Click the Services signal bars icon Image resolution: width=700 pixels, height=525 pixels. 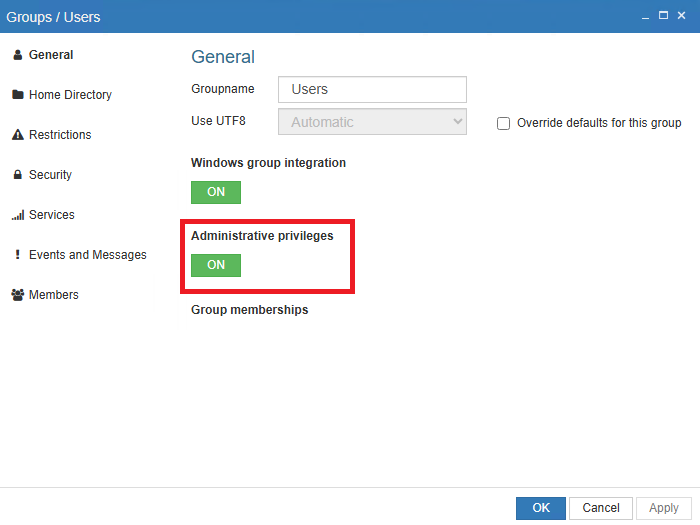pyautogui.click(x=17, y=215)
